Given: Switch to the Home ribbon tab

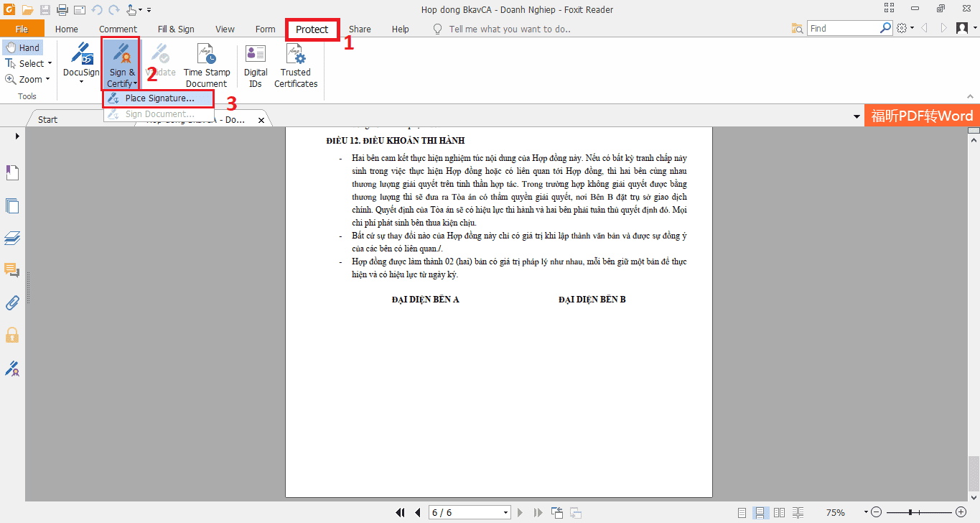Looking at the screenshot, I should (67, 29).
